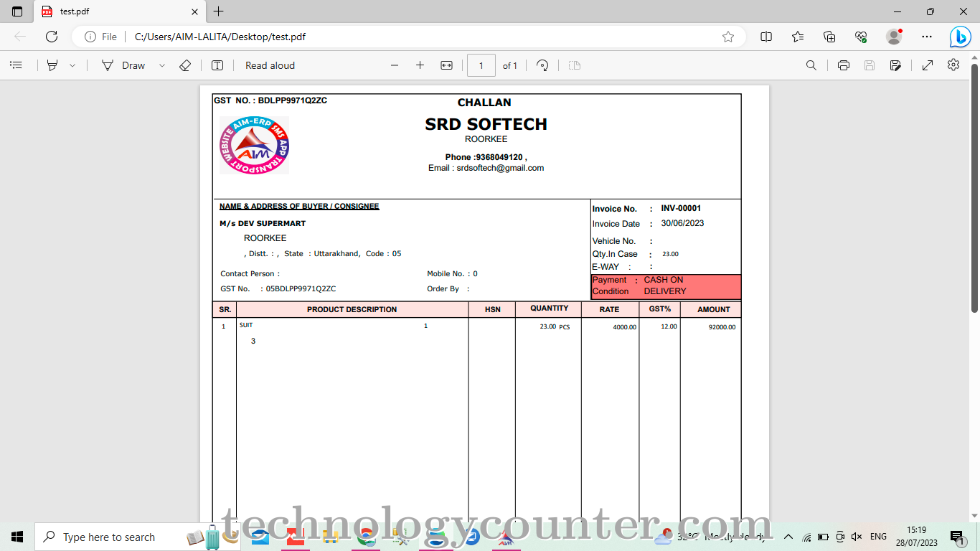Open split screen view
980x551 pixels.
(x=766, y=37)
